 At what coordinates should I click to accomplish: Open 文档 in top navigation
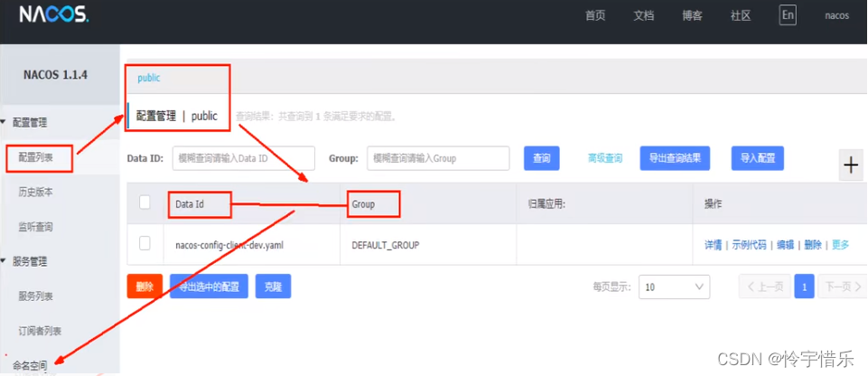[x=644, y=15]
